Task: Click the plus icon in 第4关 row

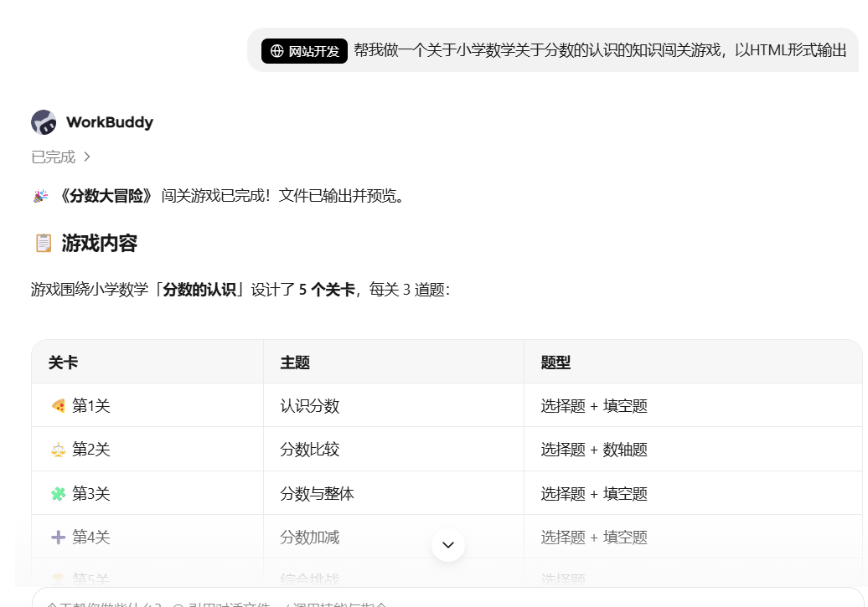Action: coord(58,538)
